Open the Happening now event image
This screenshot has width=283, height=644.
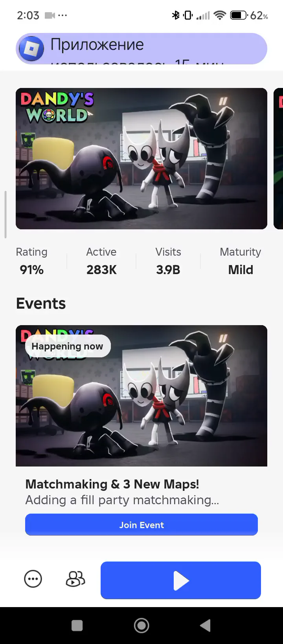tap(141, 396)
